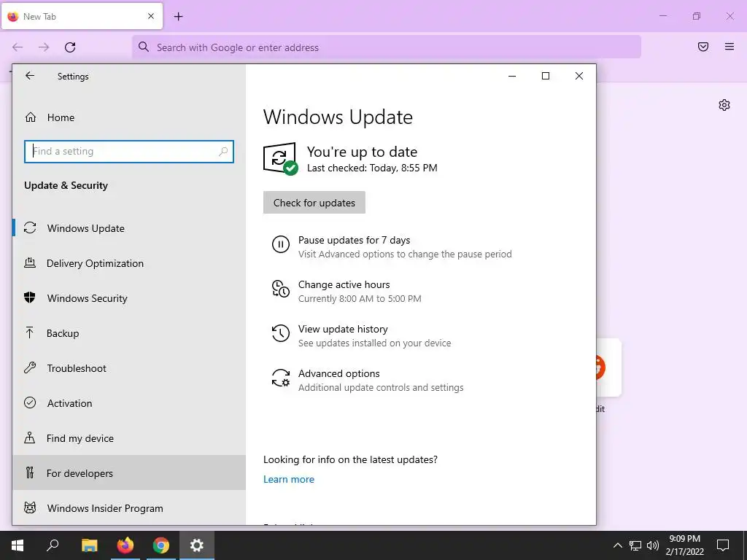The width and height of the screenshot is (747, 560).
Task: Open View update history
Action: [343, 329]
